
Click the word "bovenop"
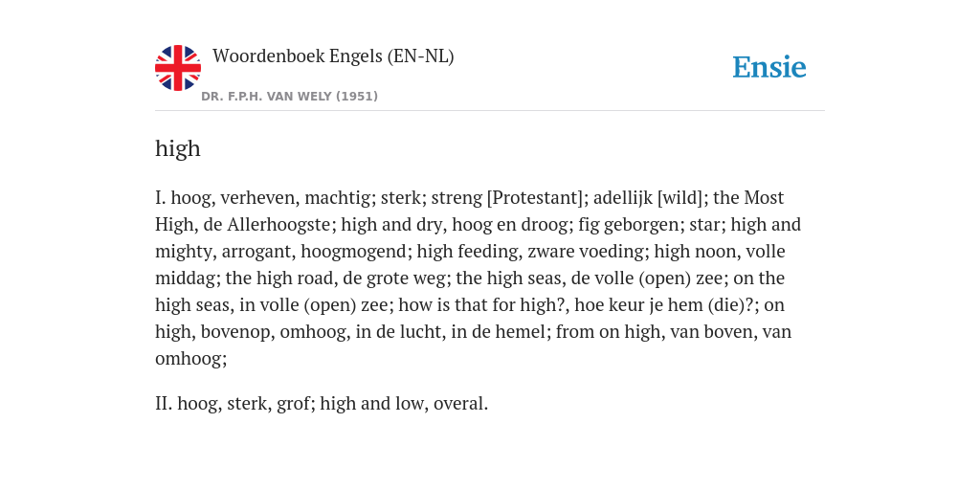(x=235, y=332)
